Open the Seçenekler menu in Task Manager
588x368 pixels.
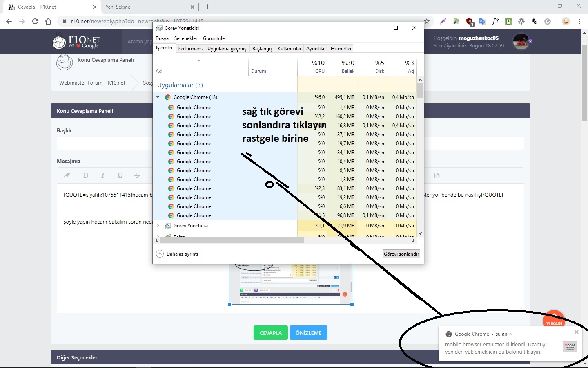coord(186,38)
